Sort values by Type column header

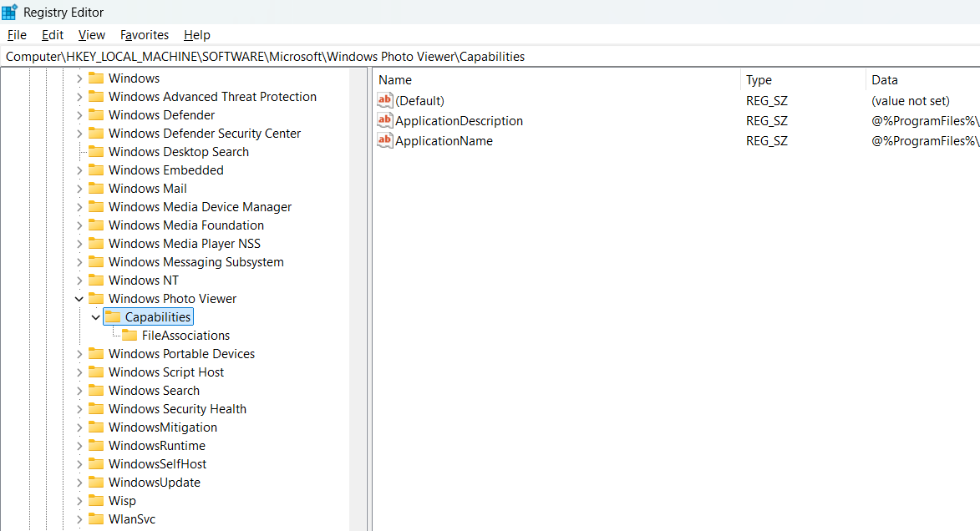(x=804, y=80)
